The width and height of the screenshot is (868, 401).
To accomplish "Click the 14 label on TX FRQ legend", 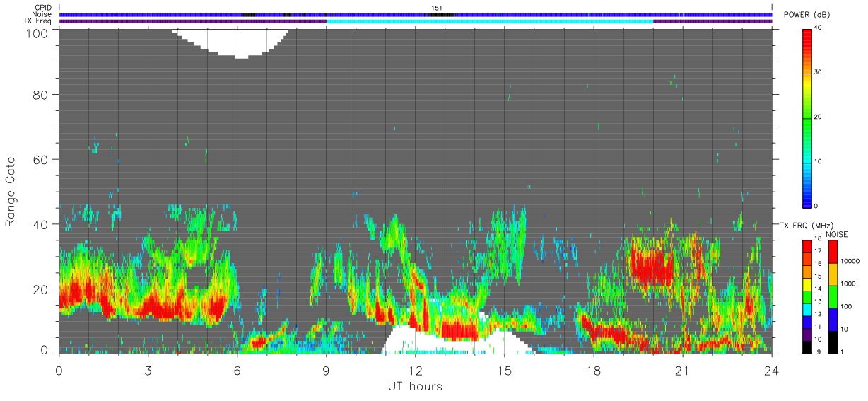I will coord(817,289).
